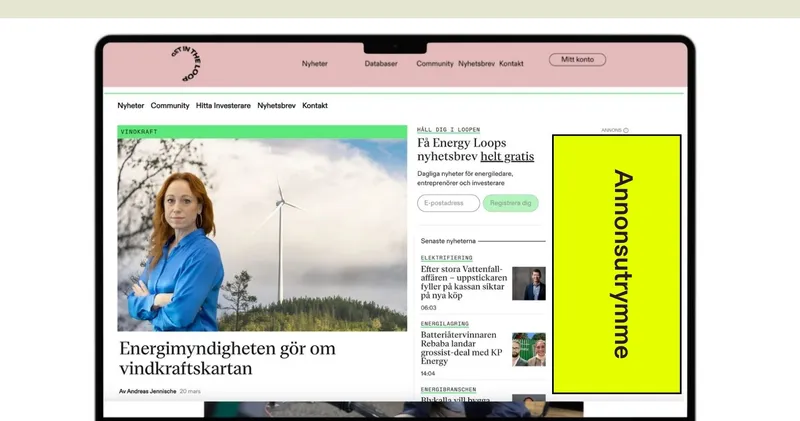The width and height of the screenshot is (800, 421).
Task: Click the yellow Annonsutrymme ad banner
Action: coord(616,264)
